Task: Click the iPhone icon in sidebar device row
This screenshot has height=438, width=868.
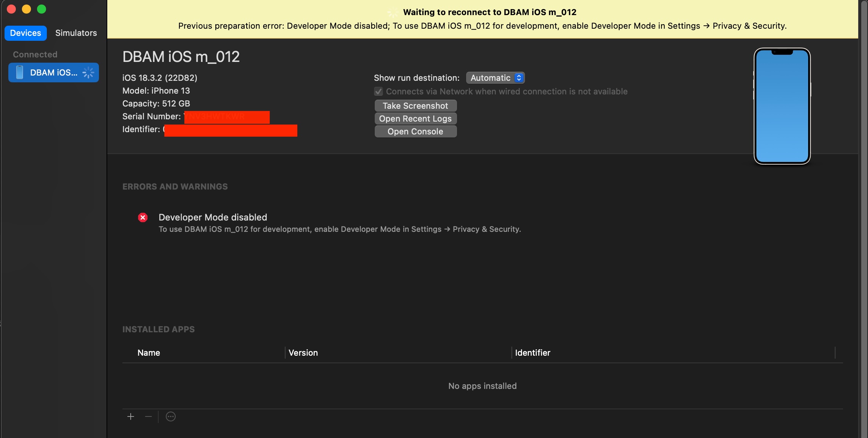Action: coord(20,72)
